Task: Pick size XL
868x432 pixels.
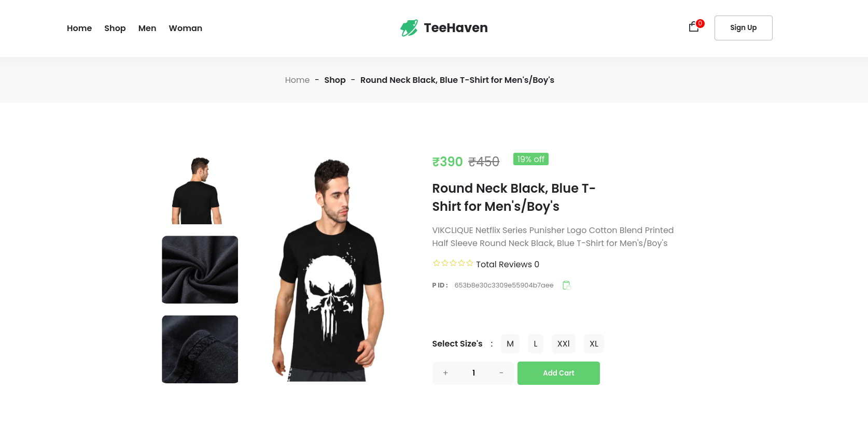Action: 594,344
